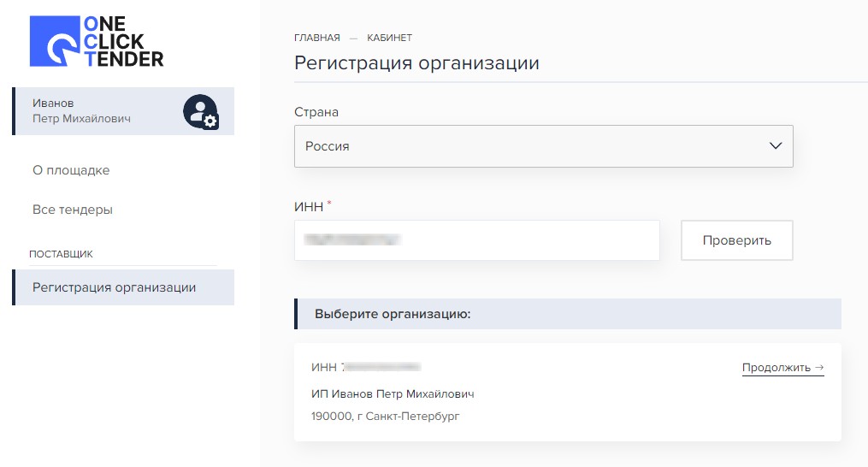Click the chevron arrow in country field
This screenshot has height=467, width=868.
pos(776,146)
